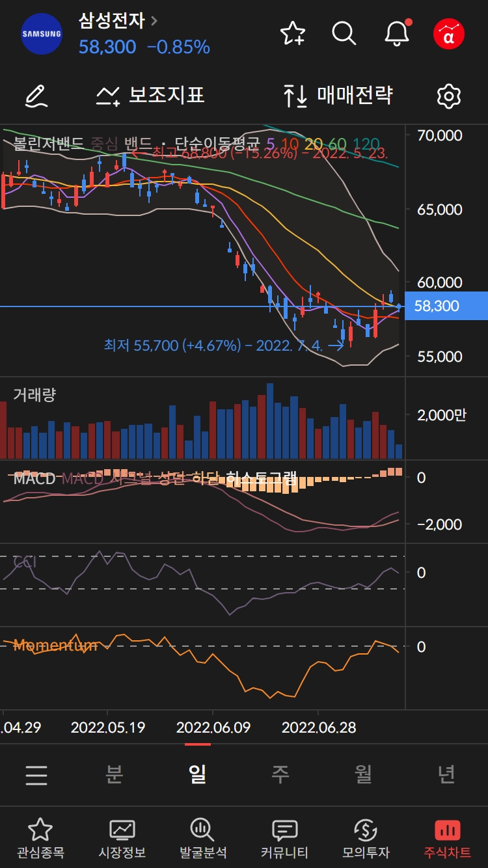This screenshot has width=488, height=868.
Task: Click the 58,300 current price marker
Action: [x=446, y=306]
